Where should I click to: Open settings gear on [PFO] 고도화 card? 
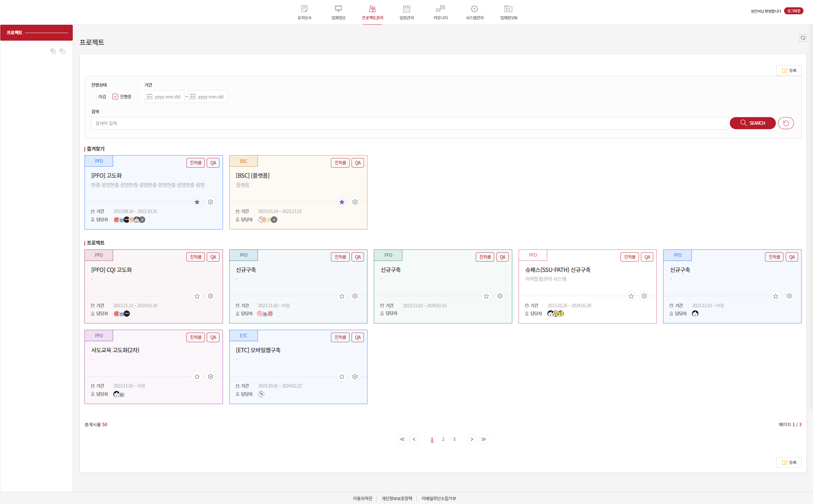pyautogui.click(x=211, y=202)
